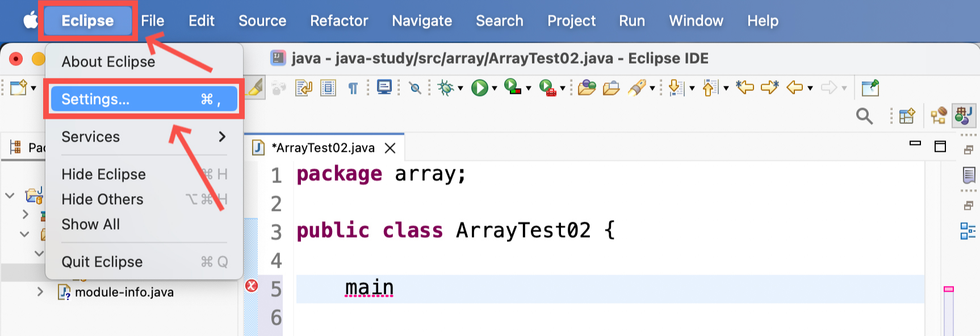Click the Task List side view icon

click(x=969, y=175)
